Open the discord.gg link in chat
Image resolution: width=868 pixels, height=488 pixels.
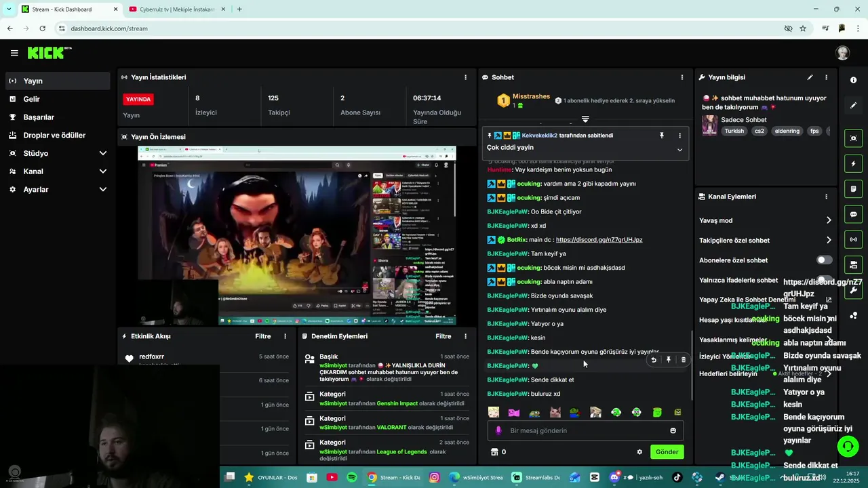tap(599, 240)
